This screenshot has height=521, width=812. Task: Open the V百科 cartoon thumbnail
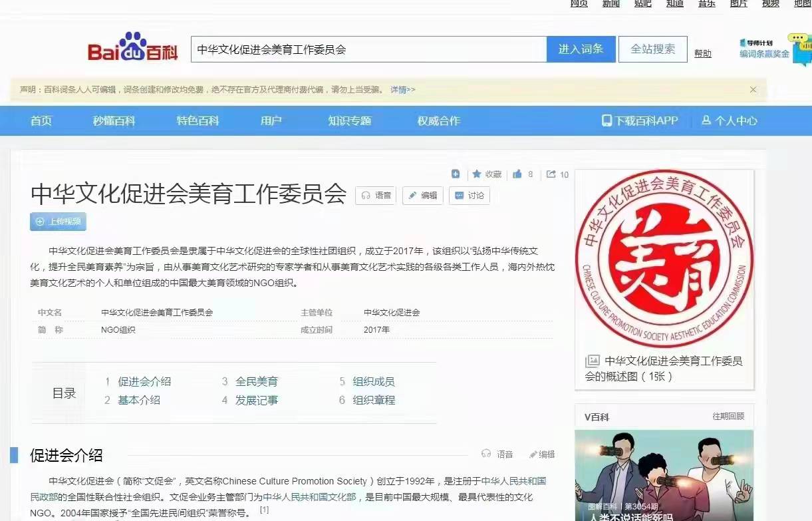click(x=664, y=475)
